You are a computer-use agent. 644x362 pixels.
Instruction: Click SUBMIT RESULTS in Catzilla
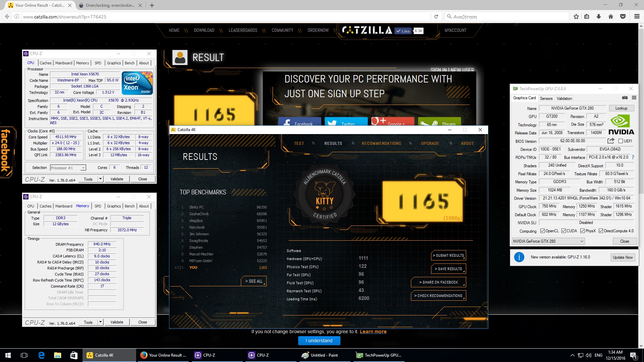(x=448, y=256)
